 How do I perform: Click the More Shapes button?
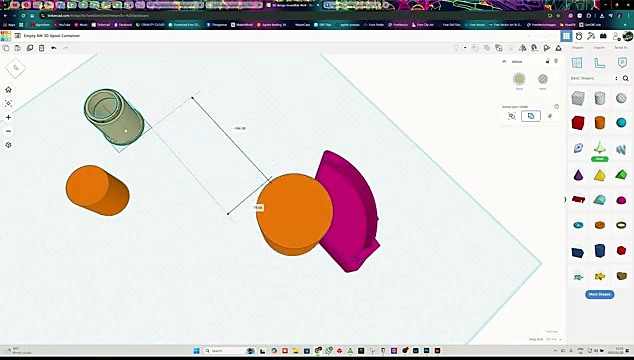click(x=599, y=294)
